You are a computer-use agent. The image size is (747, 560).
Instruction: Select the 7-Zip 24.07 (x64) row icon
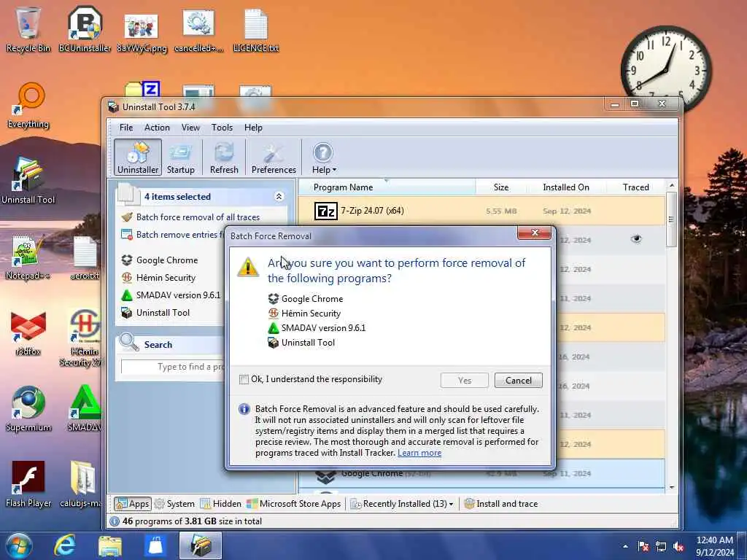326,211
